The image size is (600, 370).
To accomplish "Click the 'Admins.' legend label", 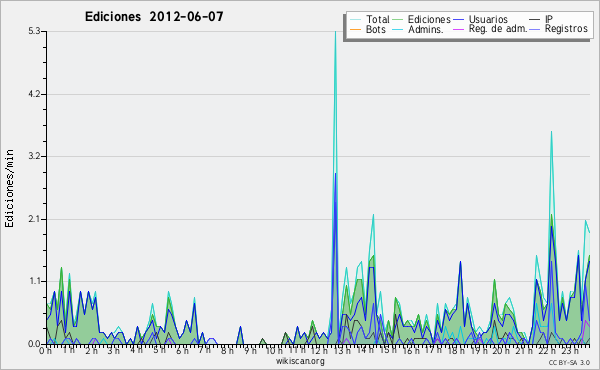I will [426, 29].
